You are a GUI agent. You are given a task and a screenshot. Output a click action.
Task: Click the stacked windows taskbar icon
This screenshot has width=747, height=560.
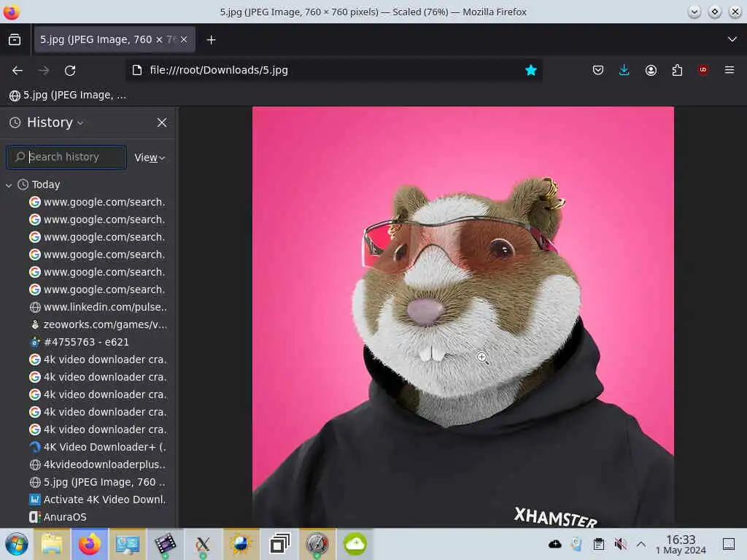click(279, 544)
